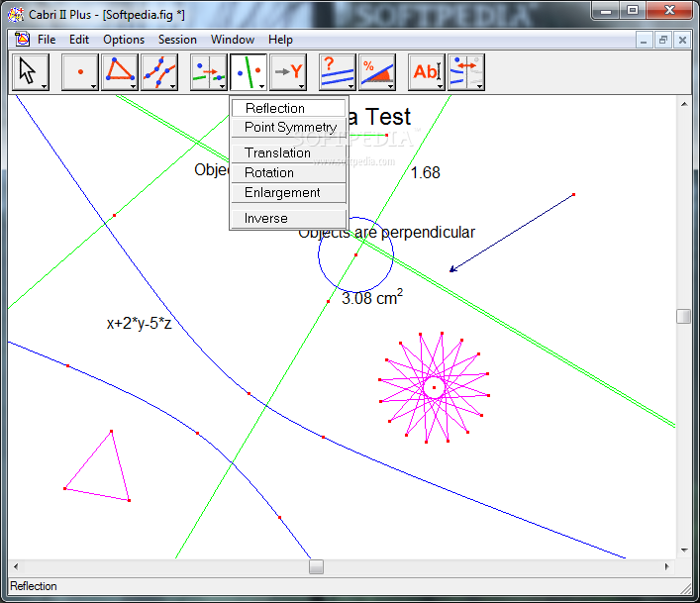This screenshot has width=700, height=603.
Task: Expand the Curves tool dropdown arrow
Action: pyautogui.click(x=173, y=86)
